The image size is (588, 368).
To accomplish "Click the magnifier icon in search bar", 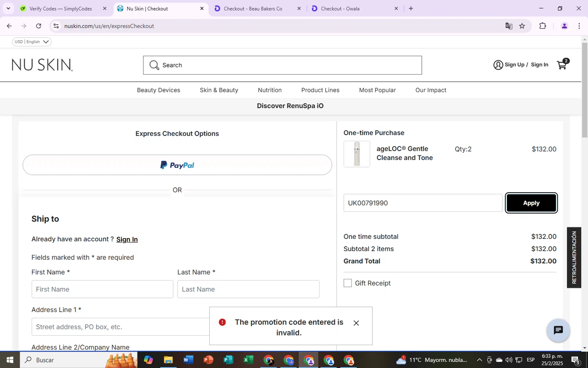I will click(x=154, y=65).
